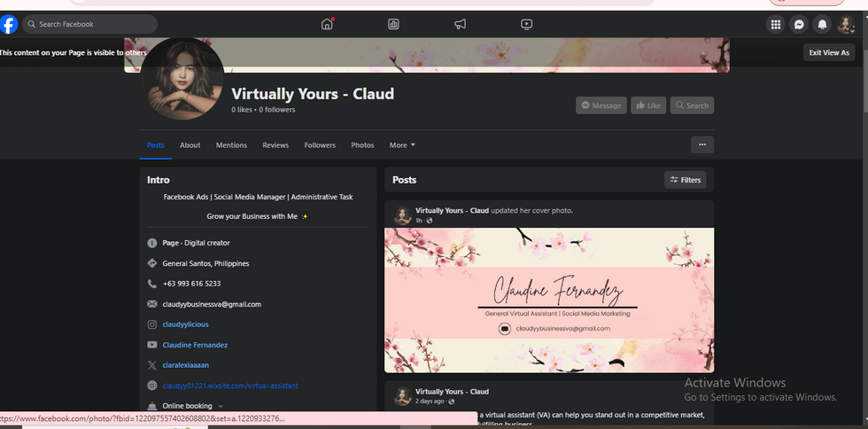Screen dimensions: 868x429
Task: Click the globe icon beside the wixsite link
Action: tap(152, 386)
